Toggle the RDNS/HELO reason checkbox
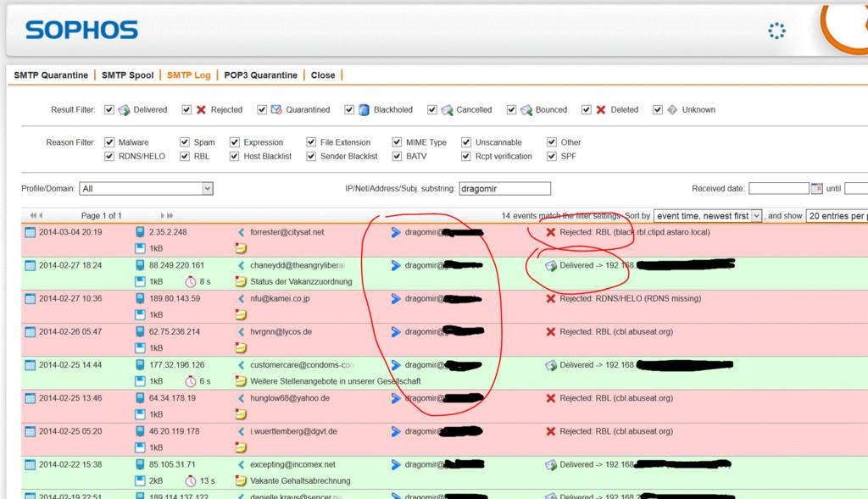The width and height of the screenshot is (868, 499). pyautogui.click(x=109, y=157)
